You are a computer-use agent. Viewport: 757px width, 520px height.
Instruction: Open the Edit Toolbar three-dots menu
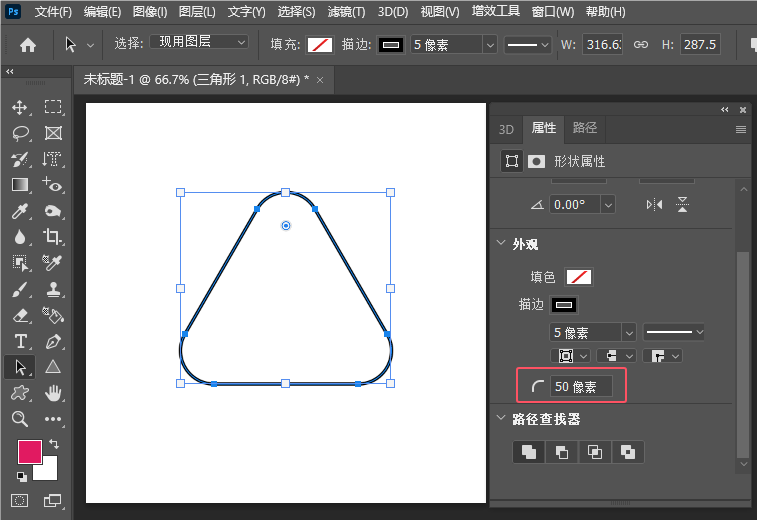[53, 419]
